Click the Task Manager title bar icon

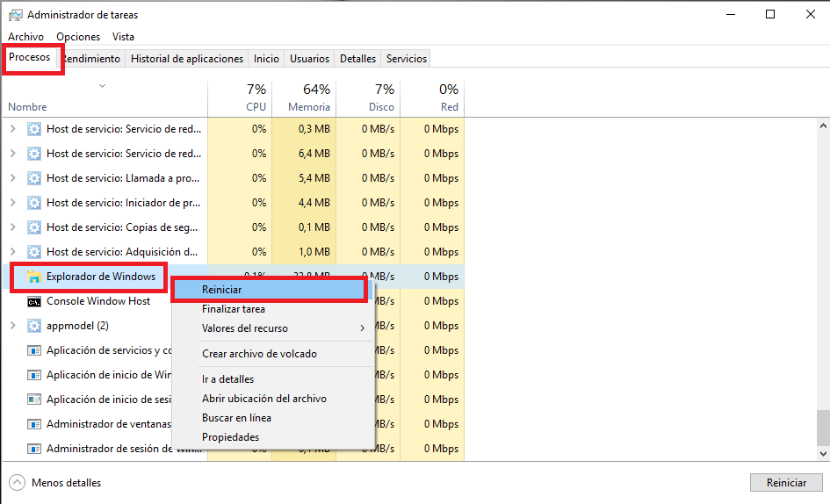click(x=15, y=15)
